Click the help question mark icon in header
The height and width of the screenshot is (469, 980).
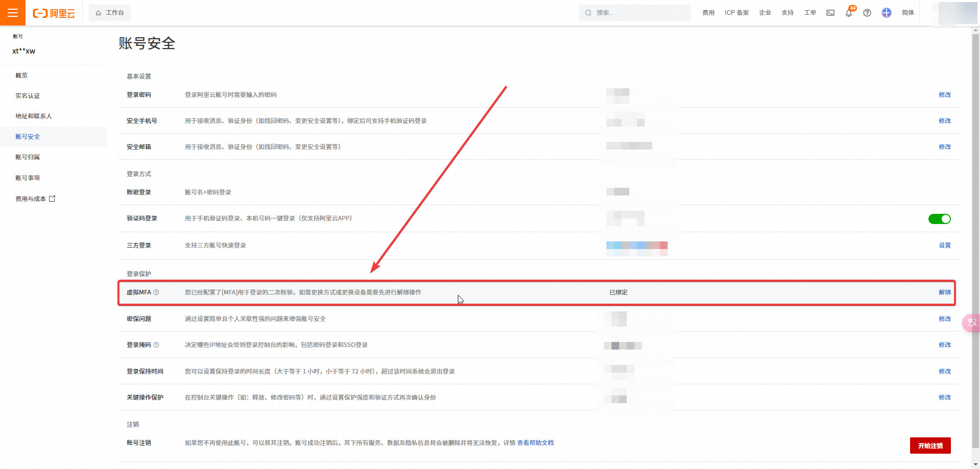(x=867, y=13)
